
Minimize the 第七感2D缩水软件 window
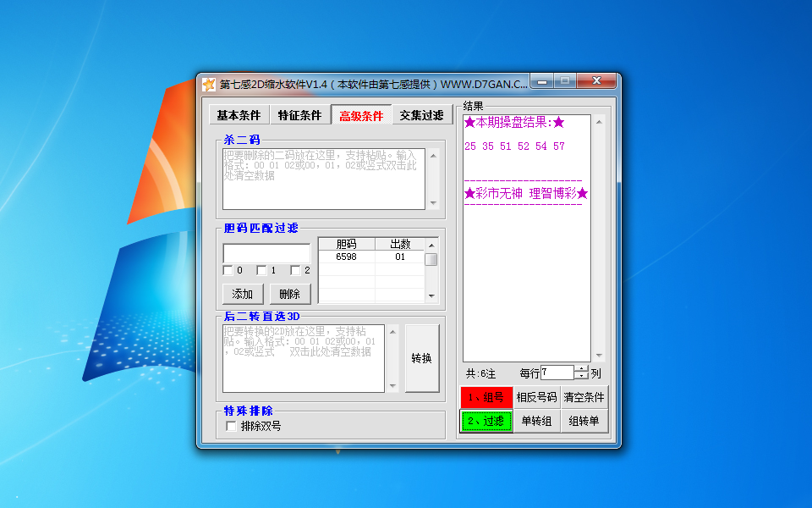tap(542, 81)
